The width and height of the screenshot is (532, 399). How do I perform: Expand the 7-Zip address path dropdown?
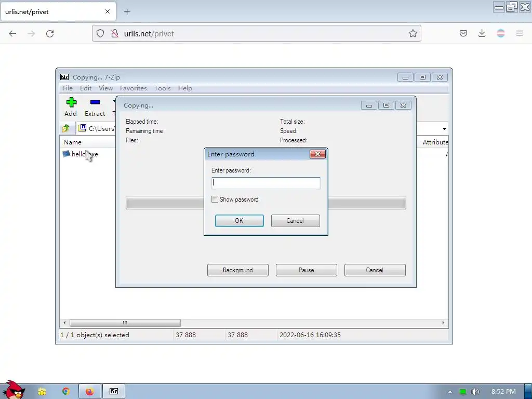444,129
